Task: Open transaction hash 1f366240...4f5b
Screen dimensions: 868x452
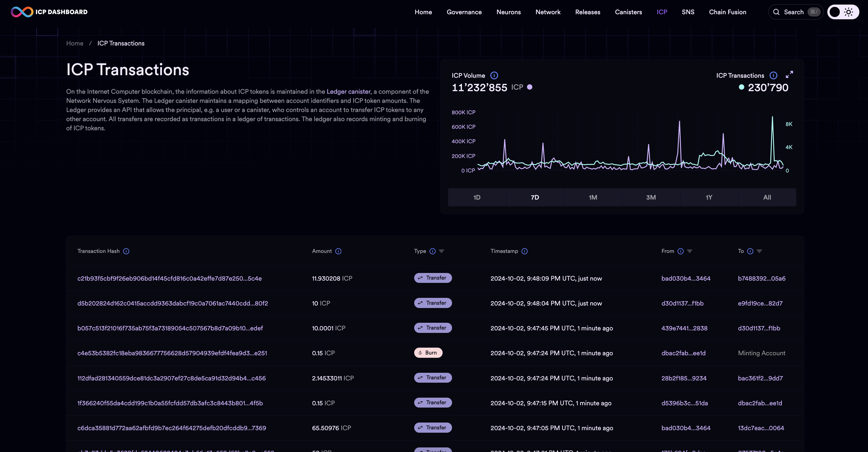Action: pos(170,403)
